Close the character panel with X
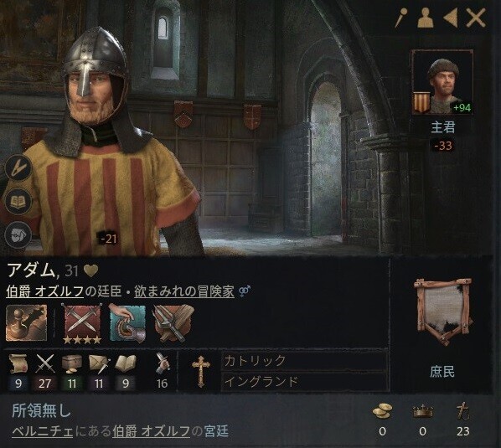Screen dimensions: 501x448 476,18
